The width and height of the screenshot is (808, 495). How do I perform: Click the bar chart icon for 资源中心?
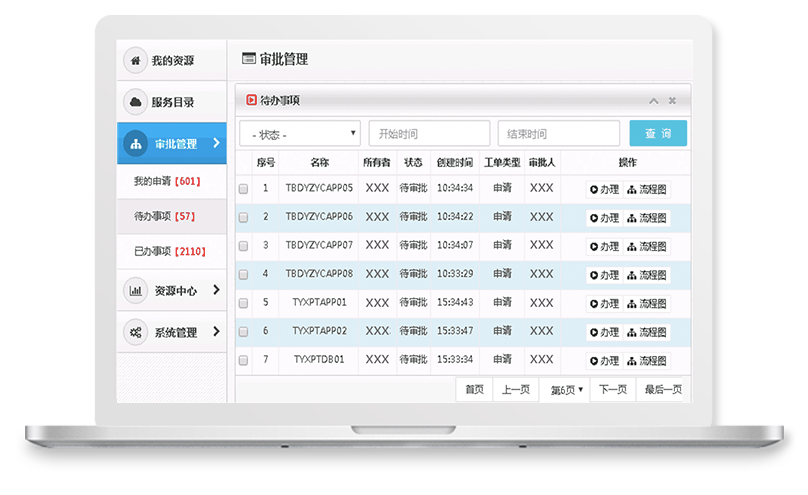point(135,291)
